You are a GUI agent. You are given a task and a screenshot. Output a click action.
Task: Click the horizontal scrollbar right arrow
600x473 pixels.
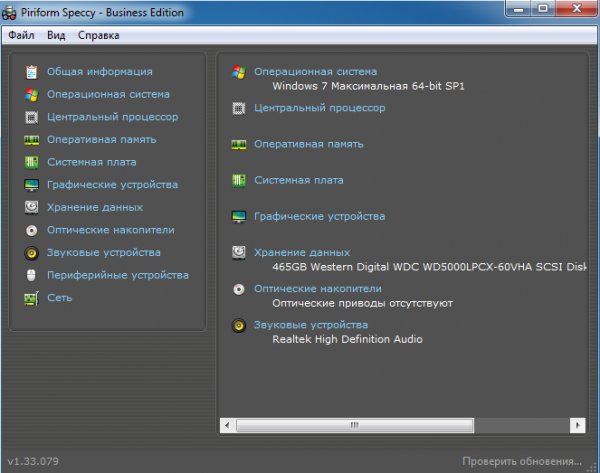pos(578,425)
